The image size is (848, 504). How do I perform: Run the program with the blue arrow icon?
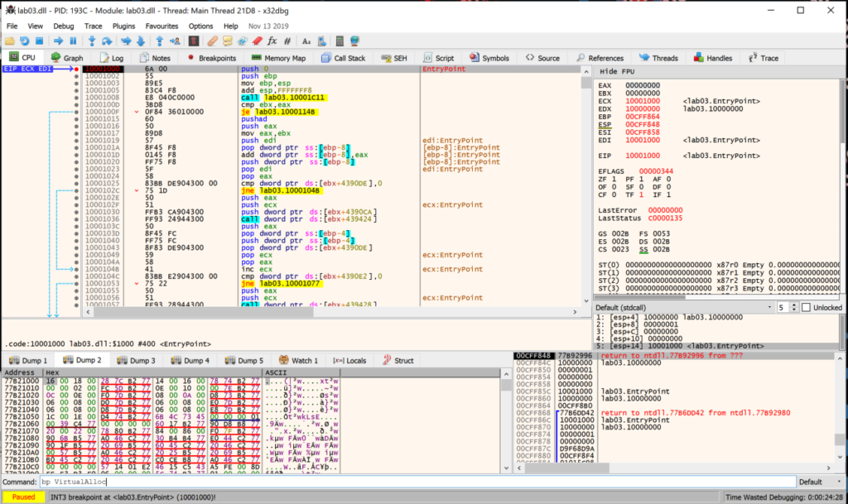coord(59,41)
